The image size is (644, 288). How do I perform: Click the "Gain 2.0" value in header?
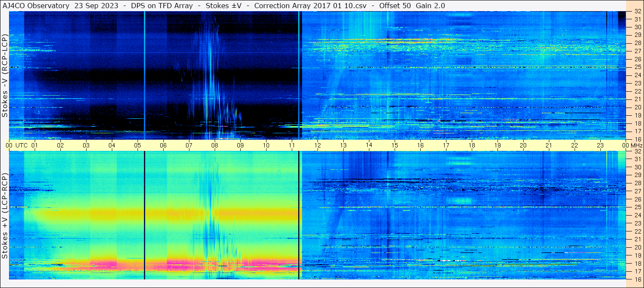coord(430,6)
